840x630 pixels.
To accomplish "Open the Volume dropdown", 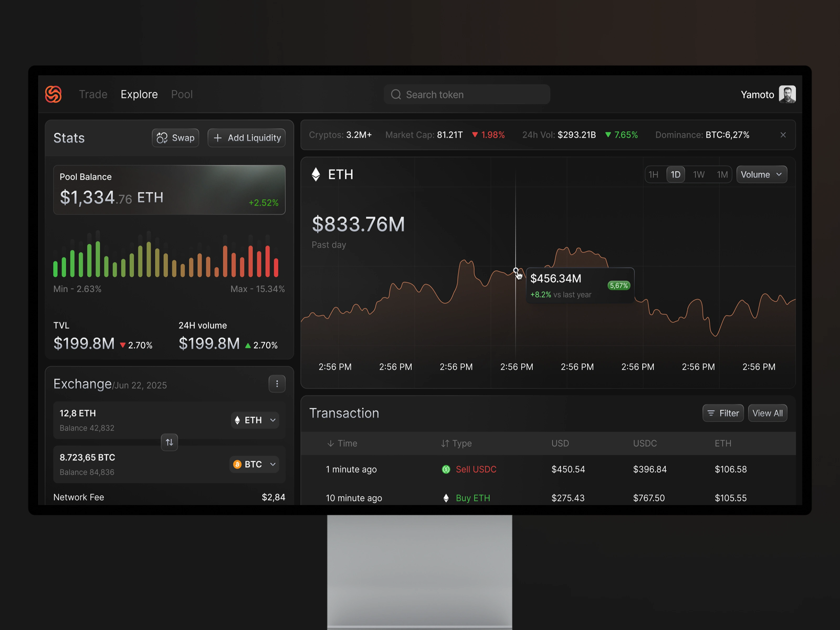I will 762,175.
